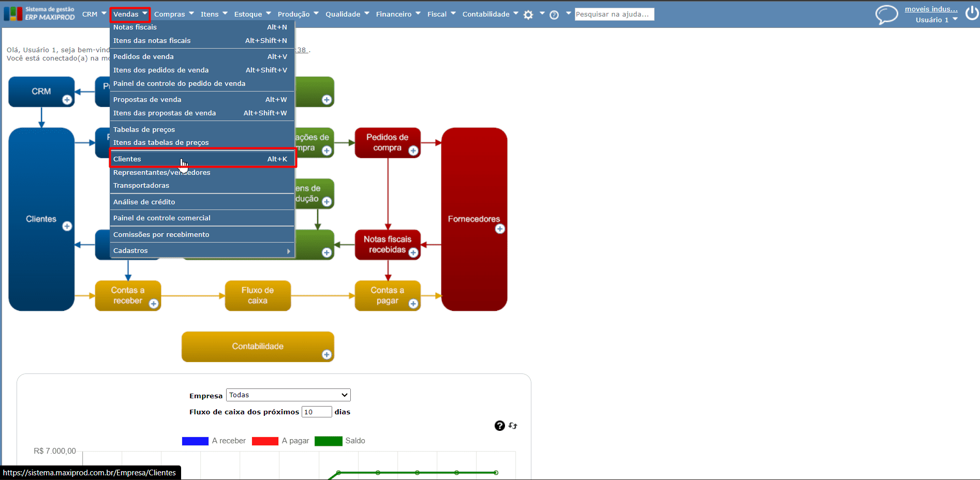
Task: Toggle the A receber blue legend swatch
Action: tap(195, 441)
